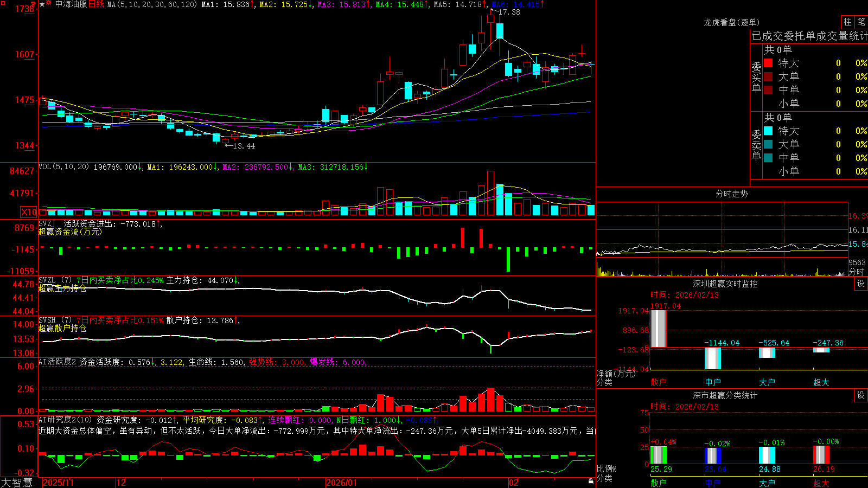Toggle the 日线 period label
This screenshot has width=868, height=488.
[x=96, y=4]
